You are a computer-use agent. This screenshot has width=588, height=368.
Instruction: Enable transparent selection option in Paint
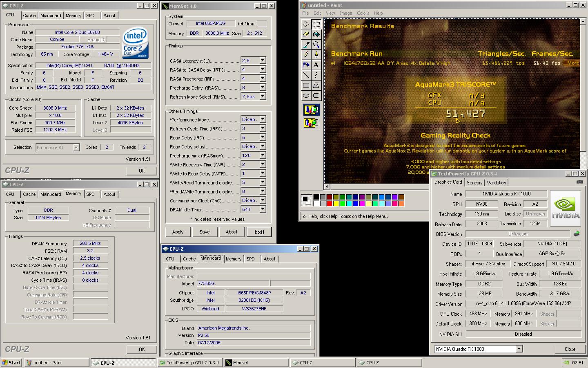(311, 123)
